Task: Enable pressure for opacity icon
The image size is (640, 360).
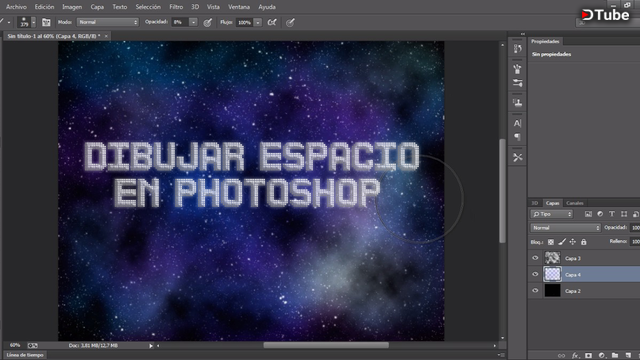Action: [207, 23]
